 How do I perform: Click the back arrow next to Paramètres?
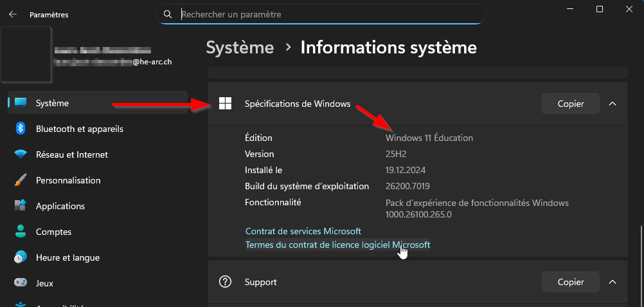coord(13,14)
